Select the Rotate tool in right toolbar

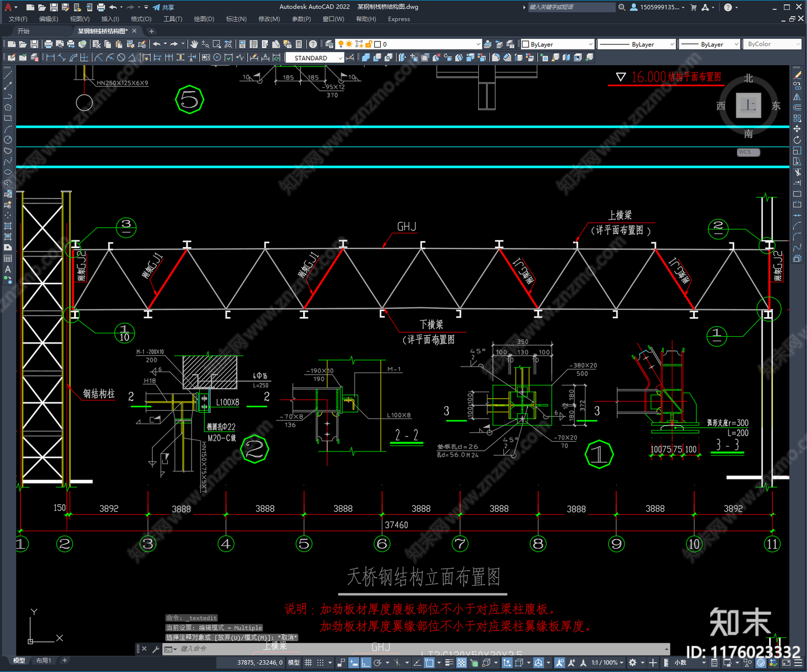797,140
